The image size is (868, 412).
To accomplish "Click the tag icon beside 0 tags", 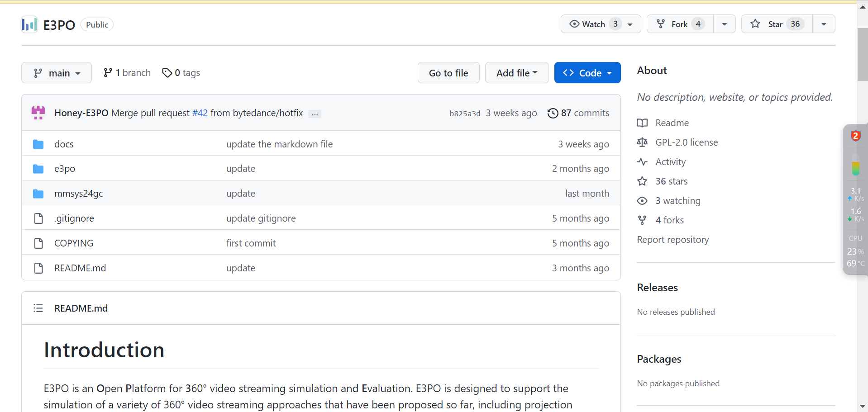I will pos(167,73).
